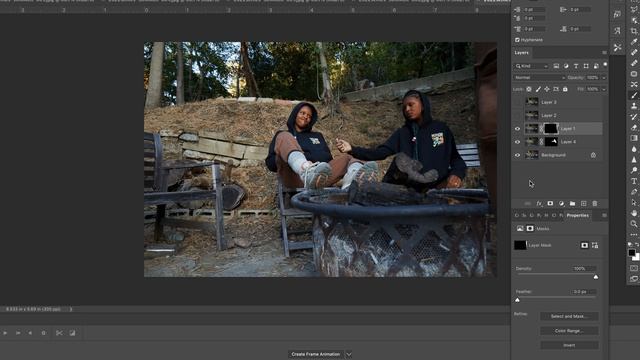Click the lock image pixels brush icon
This screenshot has height=360, width=640.
coord(538,89)
